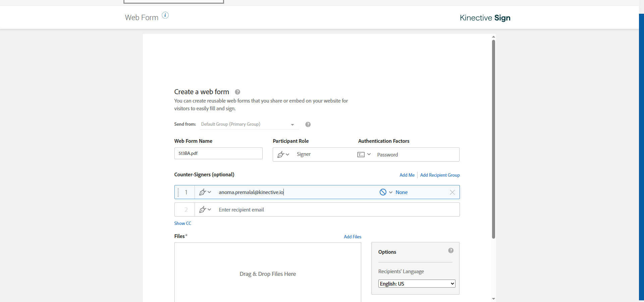Click the Send from help icon
Image resolution: width=644 pixels, height=302 pixels.
pyautogui.click(x=308, y=124)
